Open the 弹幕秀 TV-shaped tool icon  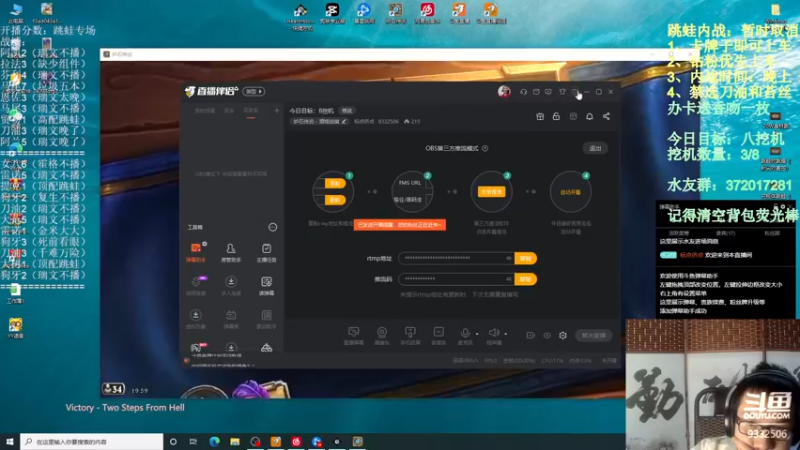(x=231, y=319)
